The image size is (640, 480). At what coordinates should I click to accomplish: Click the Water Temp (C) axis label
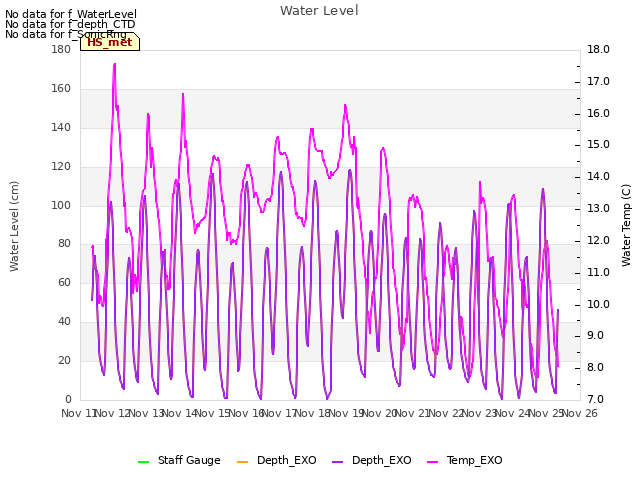pyautogui.click(x=626, y=225)
